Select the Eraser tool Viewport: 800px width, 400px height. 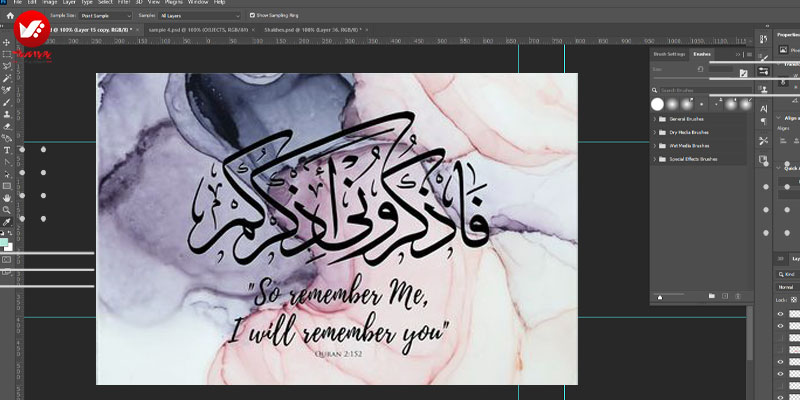[7, 127]
